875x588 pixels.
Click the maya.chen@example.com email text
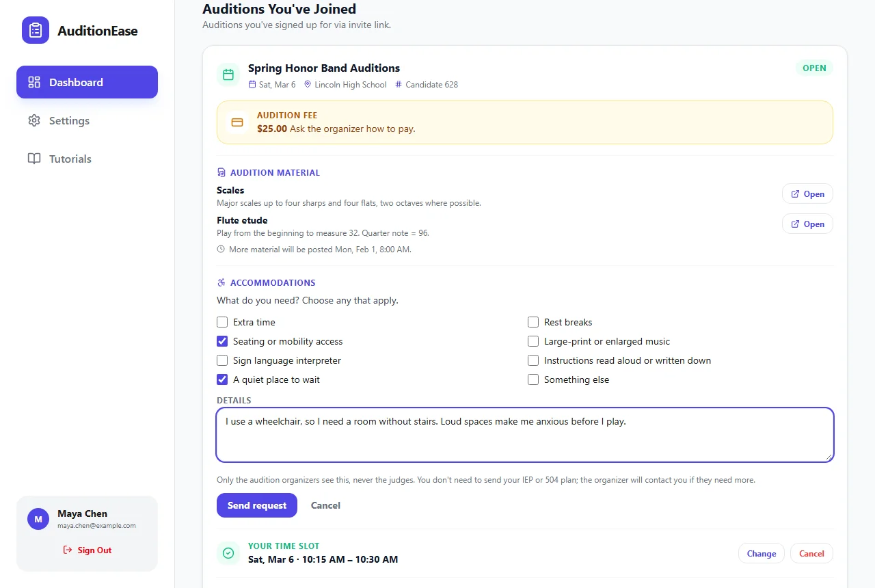pos(96,526)
